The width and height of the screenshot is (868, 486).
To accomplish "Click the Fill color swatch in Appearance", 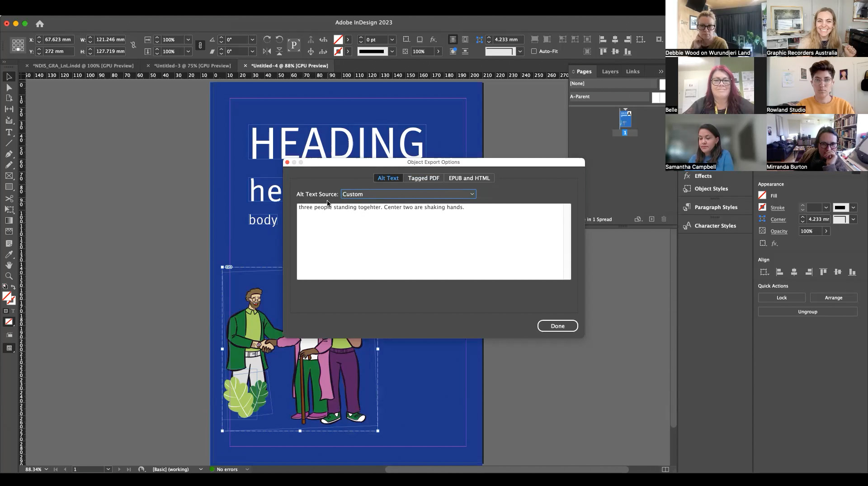I will coord(762,195).
